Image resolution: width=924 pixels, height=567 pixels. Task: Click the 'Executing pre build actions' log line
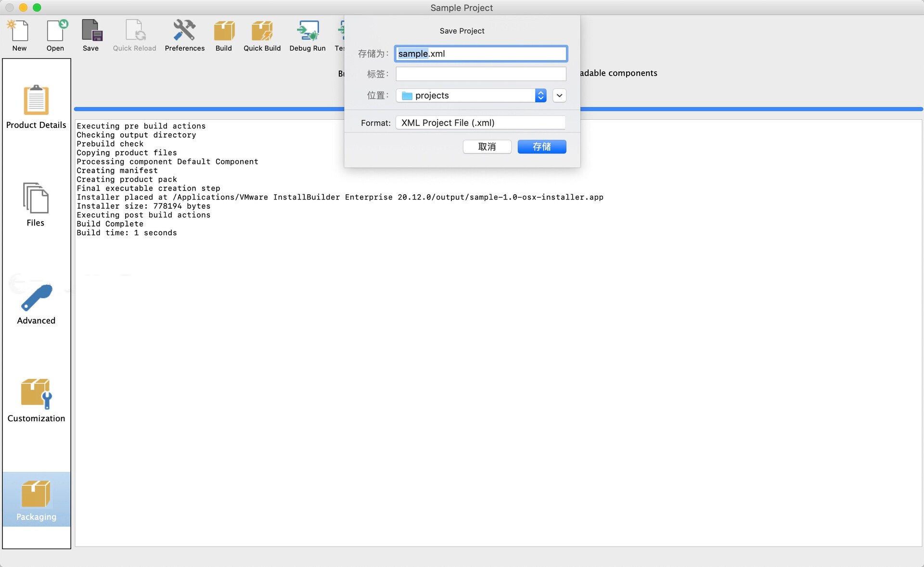(x=141, y=126)
